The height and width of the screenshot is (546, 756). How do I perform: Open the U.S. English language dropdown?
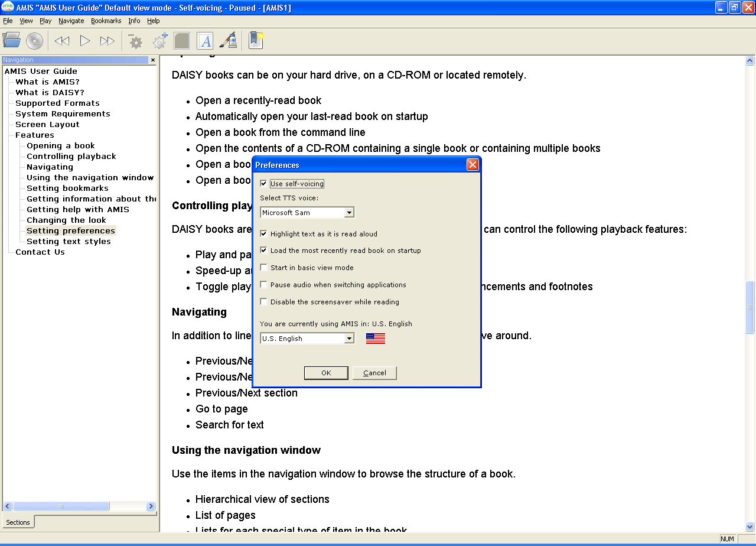(349, 339)
